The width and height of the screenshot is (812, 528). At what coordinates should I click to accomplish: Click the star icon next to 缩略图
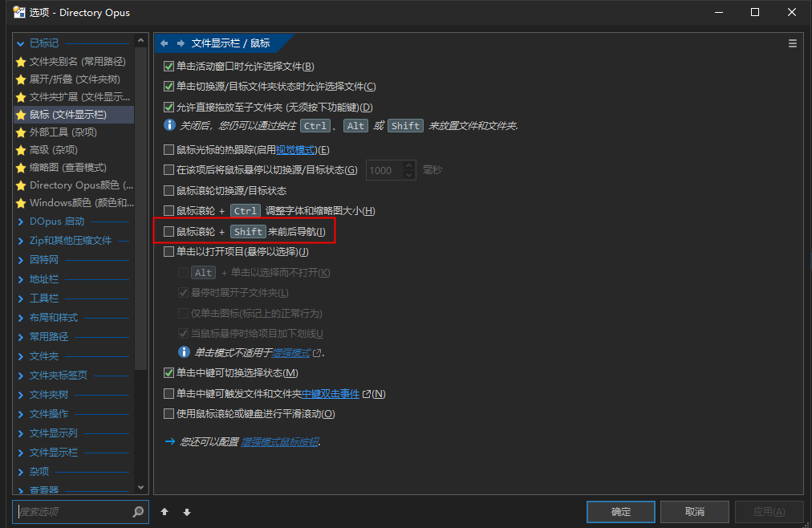pos(21,168)
